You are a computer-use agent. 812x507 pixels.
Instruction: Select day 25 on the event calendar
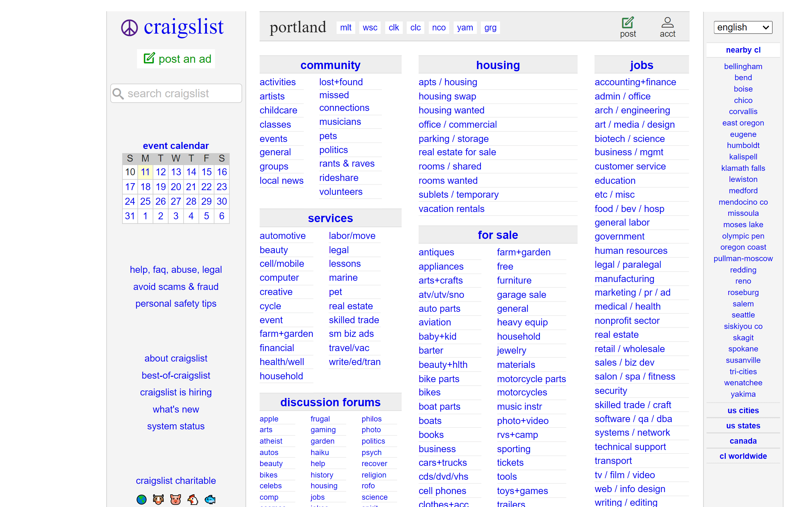click(x=145, y=201)
